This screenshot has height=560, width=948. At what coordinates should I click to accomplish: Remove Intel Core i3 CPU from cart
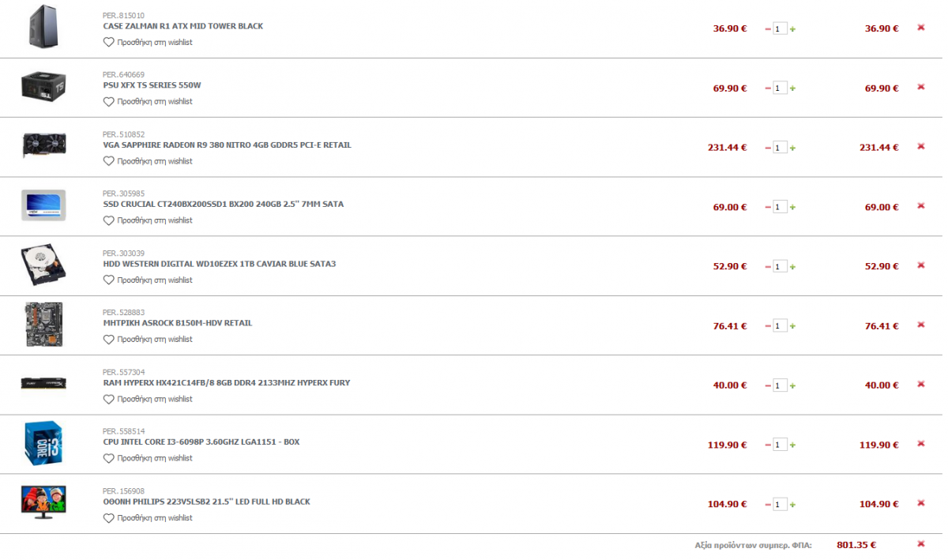click(920, 444)
